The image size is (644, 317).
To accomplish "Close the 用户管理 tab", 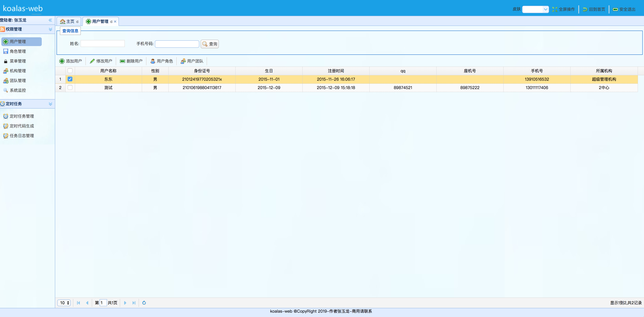I will coord(115,22).
